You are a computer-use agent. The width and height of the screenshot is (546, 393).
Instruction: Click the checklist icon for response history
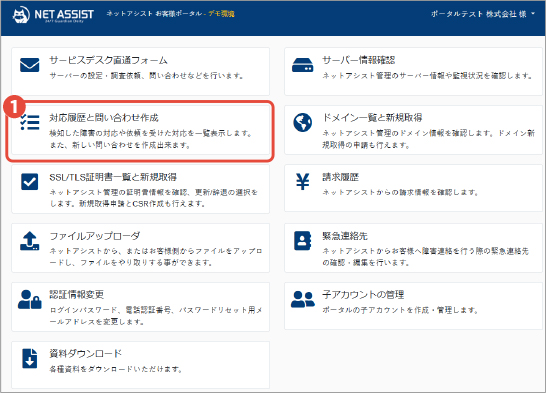tap(30, 122)
